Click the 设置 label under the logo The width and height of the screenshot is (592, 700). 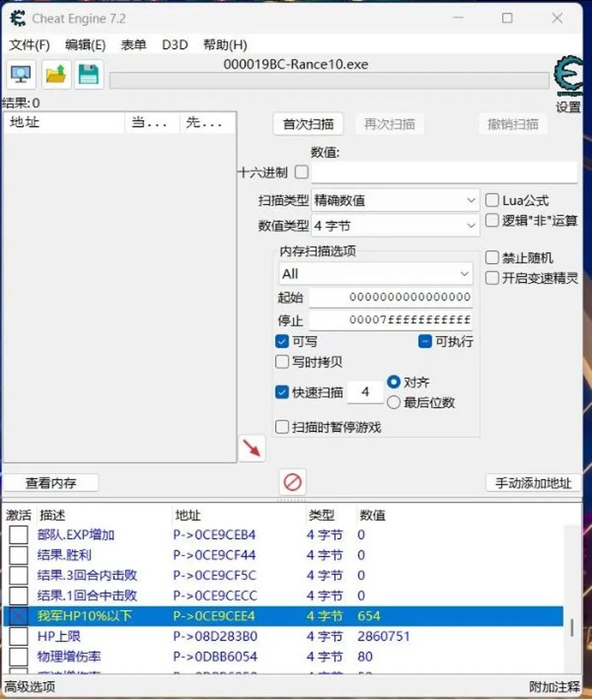click(x=569, y=107)
